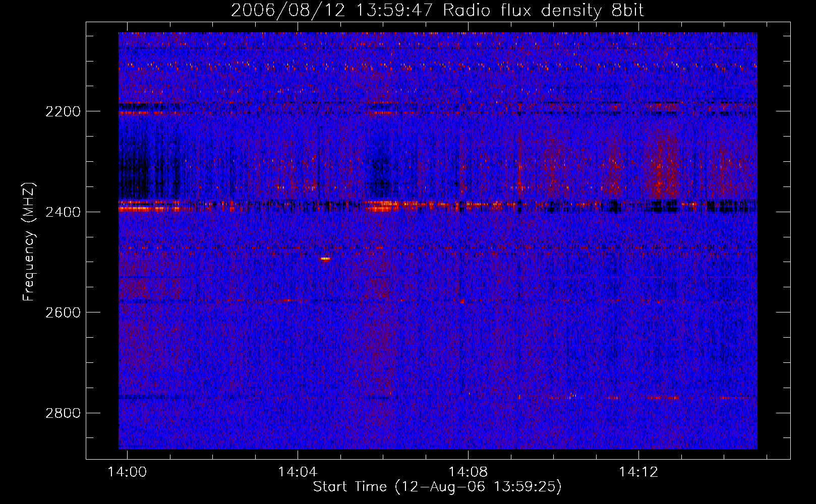Click the 14:12 time tick label
816x504 pixels.
[x=638, y=472]
